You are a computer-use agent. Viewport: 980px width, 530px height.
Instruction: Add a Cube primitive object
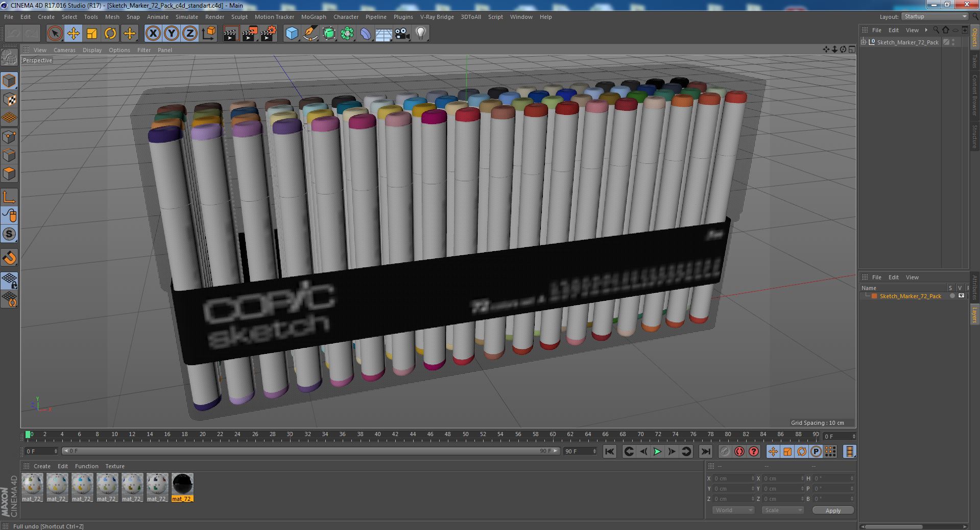tap(292, 34)
